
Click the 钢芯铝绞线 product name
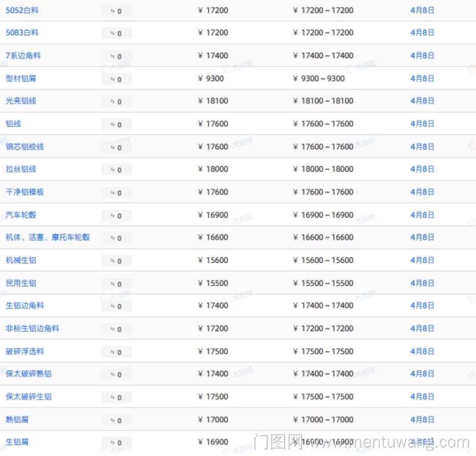click(25, 146)
